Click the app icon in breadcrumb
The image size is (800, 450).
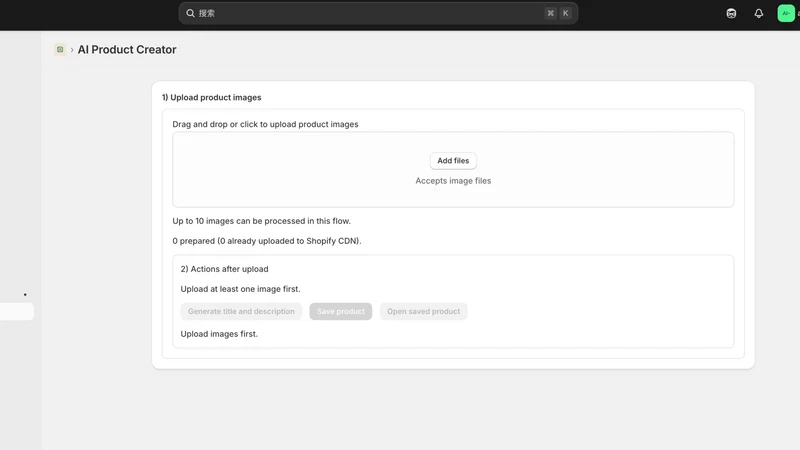pos(60,49)
